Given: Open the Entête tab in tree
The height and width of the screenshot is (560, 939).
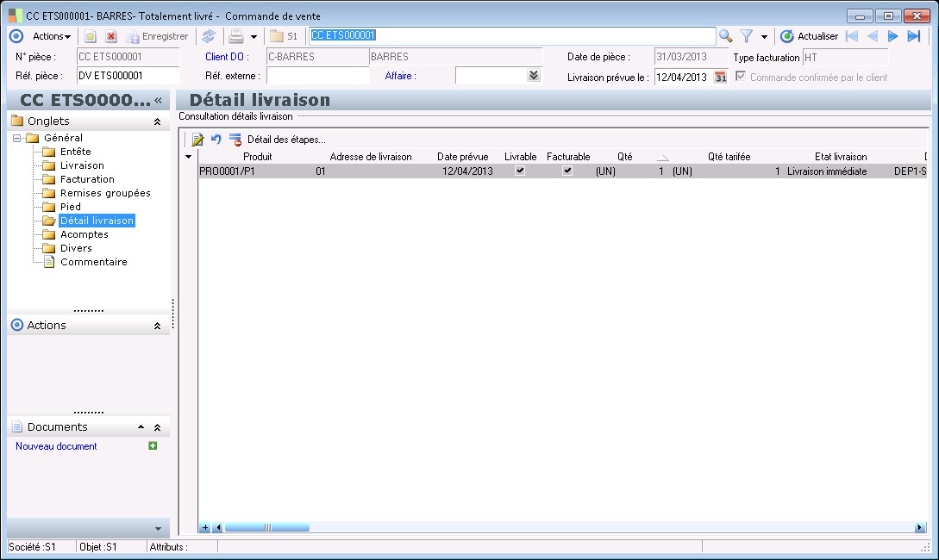Looking at the screenshot, I should point(76,152).
